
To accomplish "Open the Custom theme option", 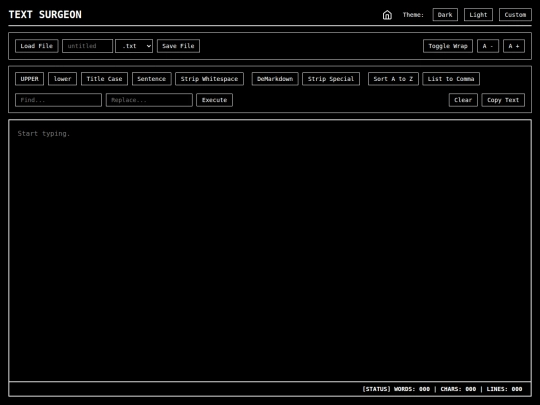I will click(x=515, y=15).
